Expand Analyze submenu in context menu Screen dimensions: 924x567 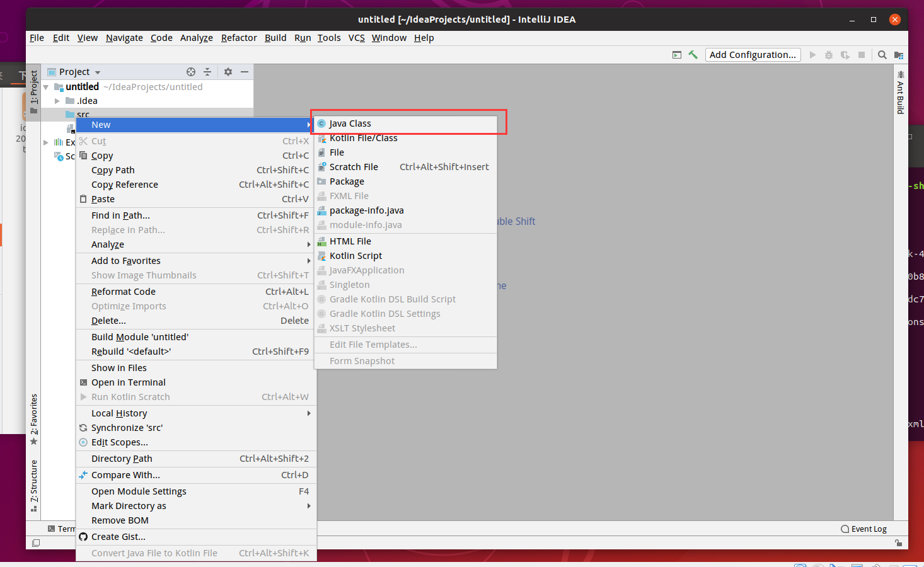click(x=195, y=244)
